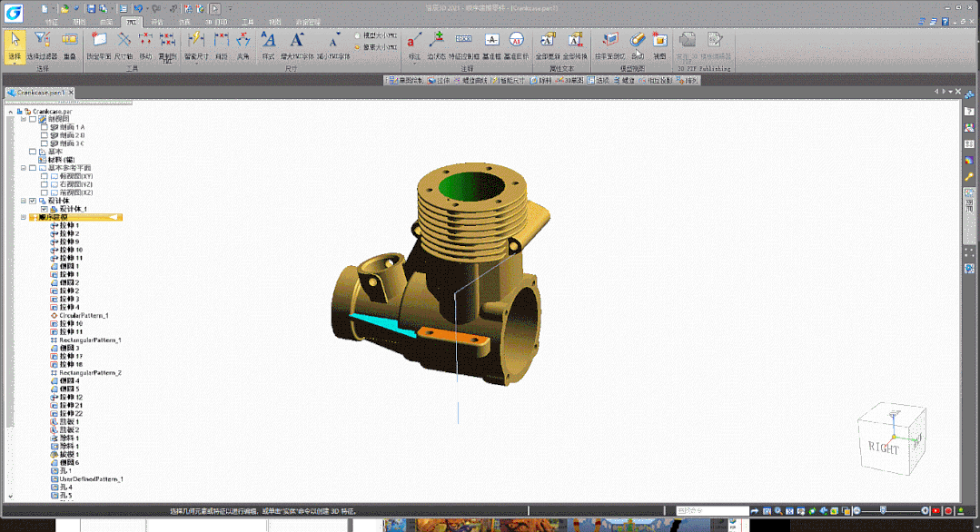Select the 按平面剖切 section by plane tool
This screenshot has width=980, height=532.
[610, 45]
